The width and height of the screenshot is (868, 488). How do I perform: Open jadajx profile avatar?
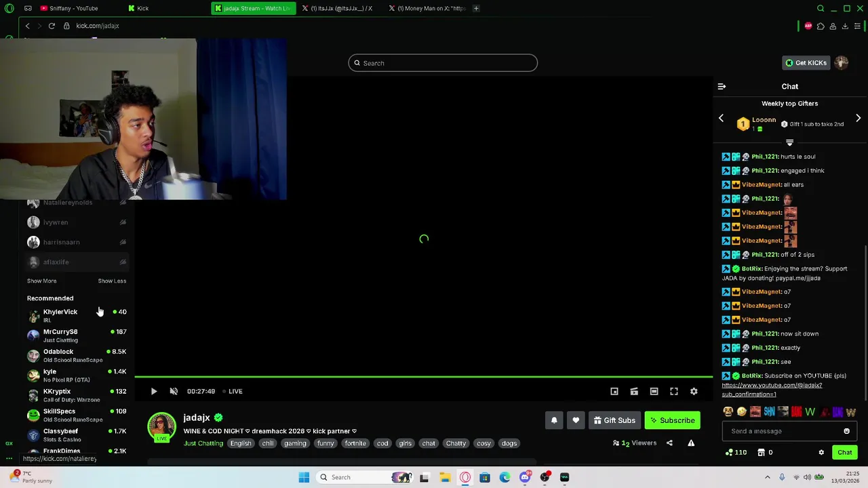click(161, 426)
